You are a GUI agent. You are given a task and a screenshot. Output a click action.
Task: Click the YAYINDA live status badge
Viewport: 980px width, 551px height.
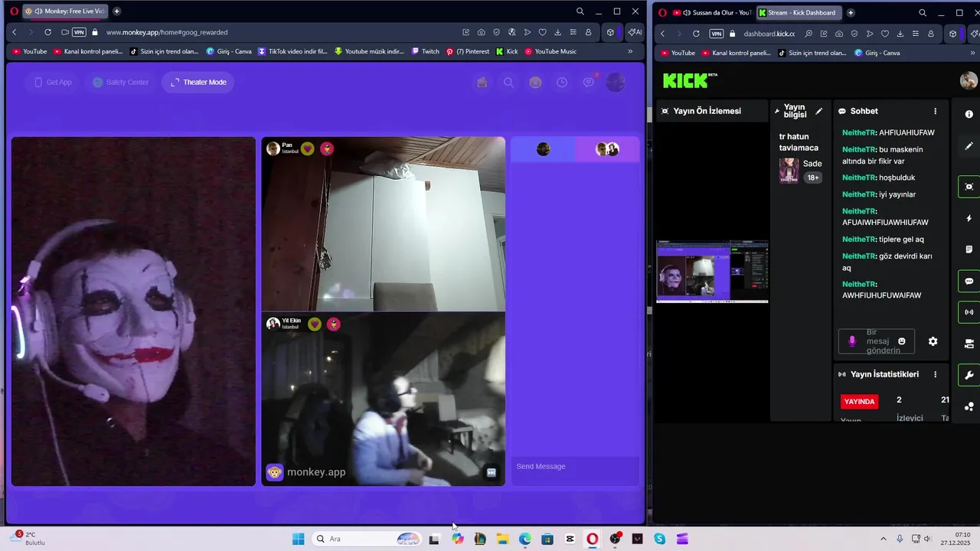[859, 401]
